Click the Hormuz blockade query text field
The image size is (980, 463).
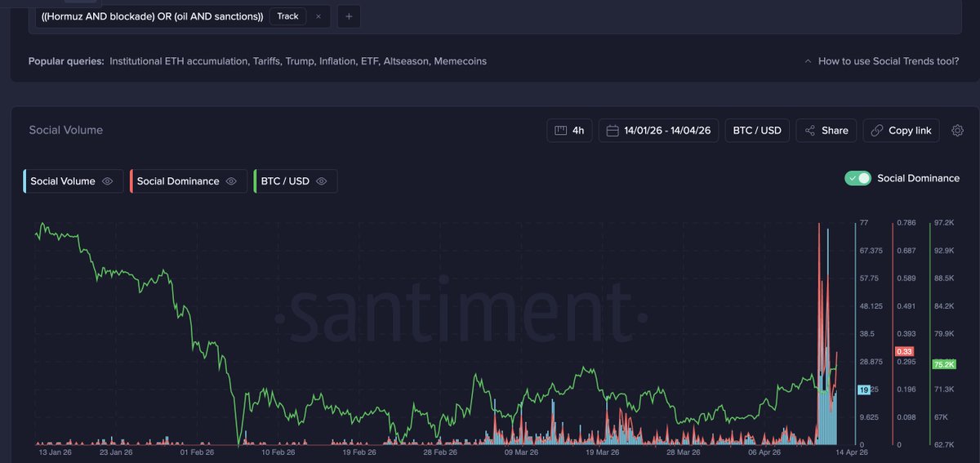(x=152, y=16)
